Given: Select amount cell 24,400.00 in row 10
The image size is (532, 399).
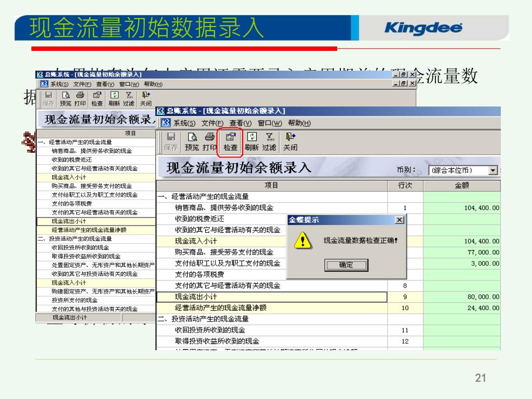Looking at the screenshot, I should point(462,308).
